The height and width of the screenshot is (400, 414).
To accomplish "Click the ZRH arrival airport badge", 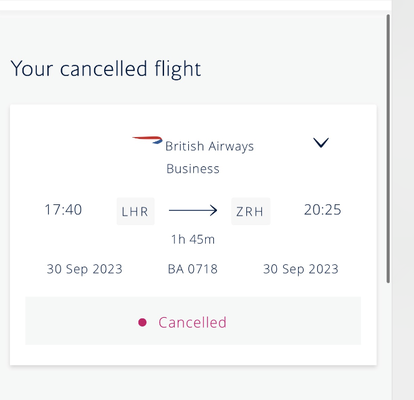I will (251, 211).
